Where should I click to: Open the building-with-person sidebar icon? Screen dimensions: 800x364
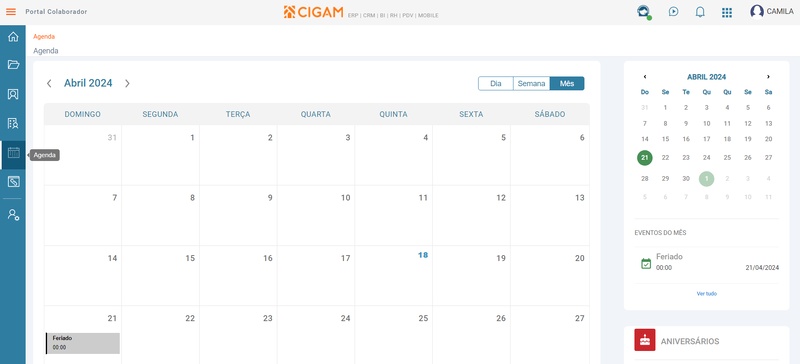[13, 123]
